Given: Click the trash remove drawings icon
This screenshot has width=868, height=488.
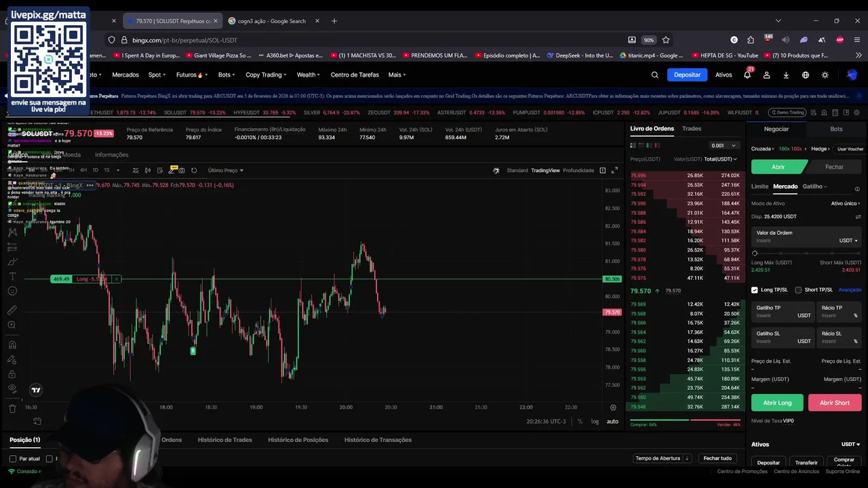Looking at the screenshot, I should tap(12, 408).
